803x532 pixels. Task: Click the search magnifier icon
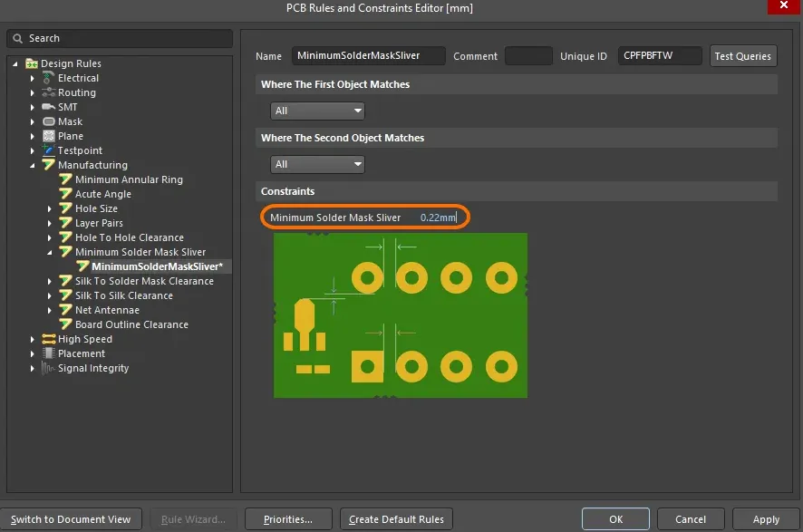(18, 38)
